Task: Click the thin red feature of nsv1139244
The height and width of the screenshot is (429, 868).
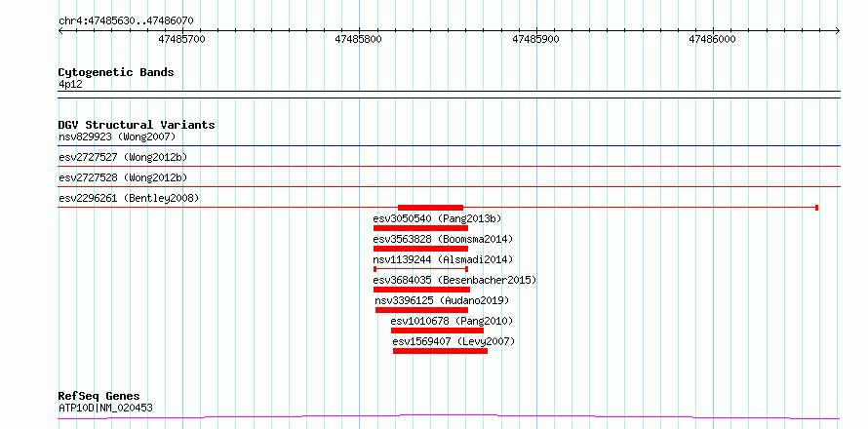Action: tap(420, 269)
